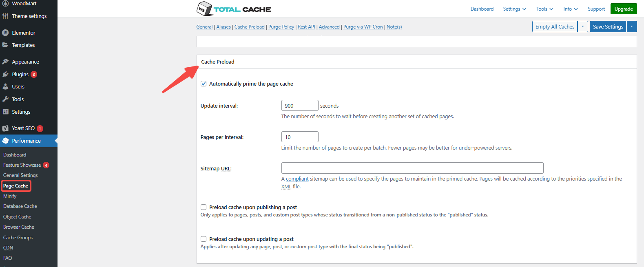Open Minify in the Performance submenu

10,196
